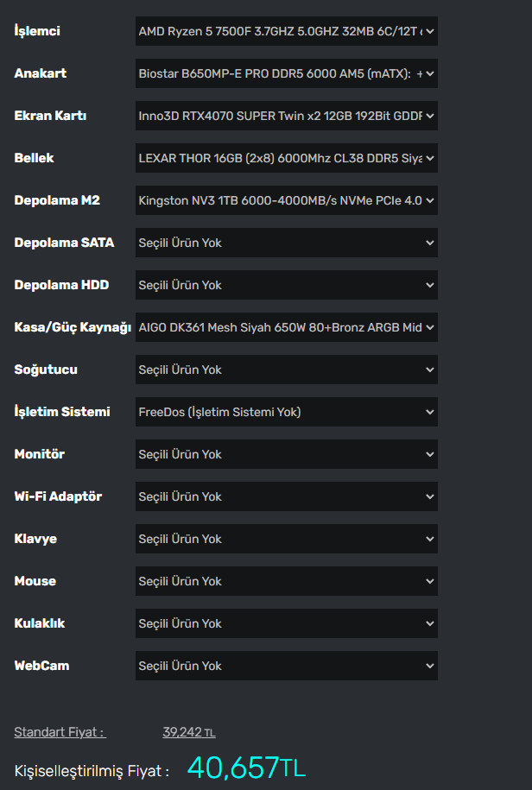Open the Ekran Kartı graphics card dropdown
This screenshot has height=790, width=532.
click(x=286, y=117)
